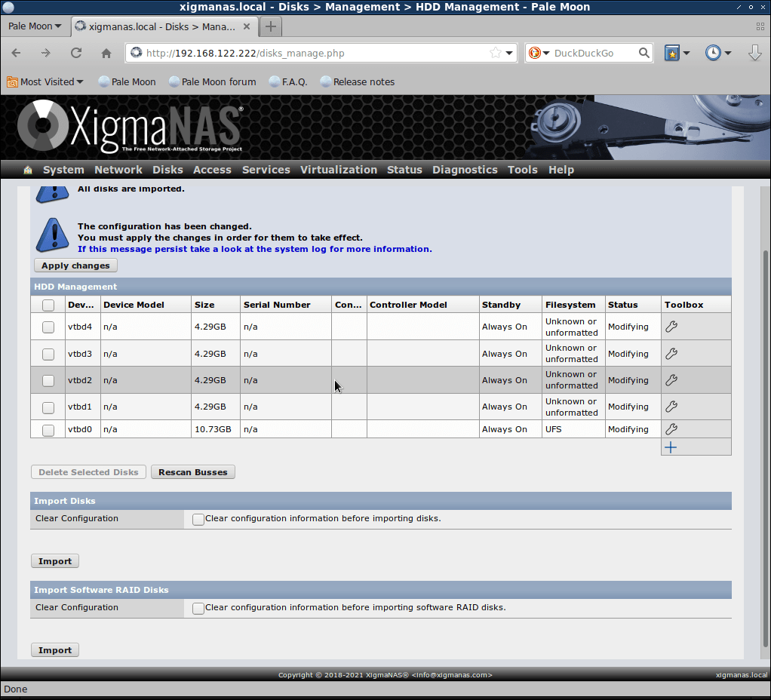Open the Access menu

point(212,170)
